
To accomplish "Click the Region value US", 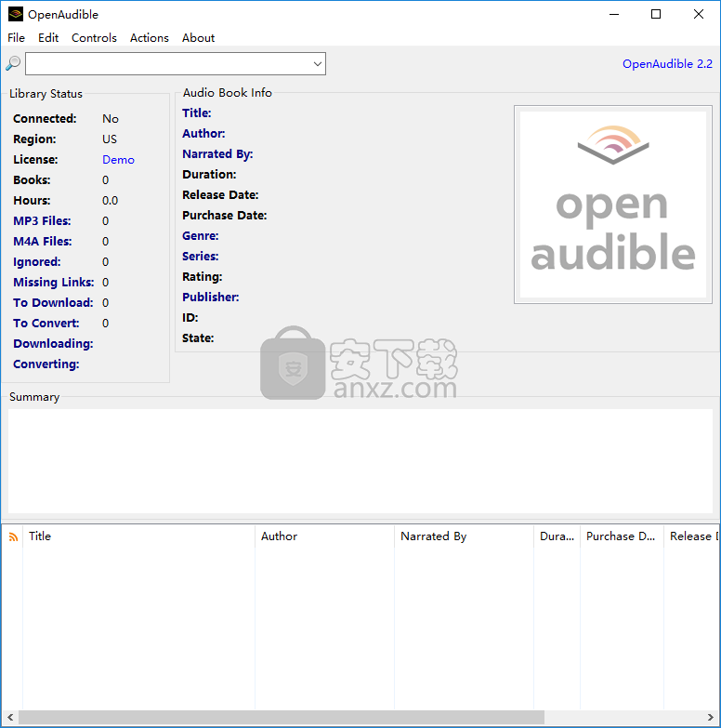I will [110, 139].
